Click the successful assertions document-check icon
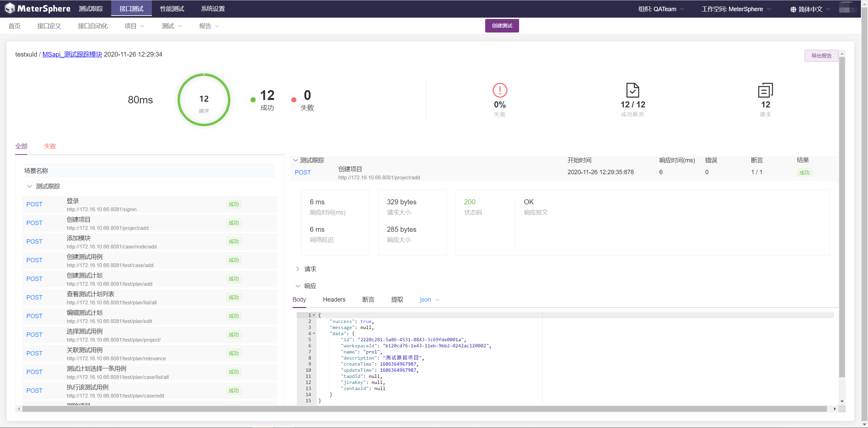The image size is (868, 428). tap(633, 90)
